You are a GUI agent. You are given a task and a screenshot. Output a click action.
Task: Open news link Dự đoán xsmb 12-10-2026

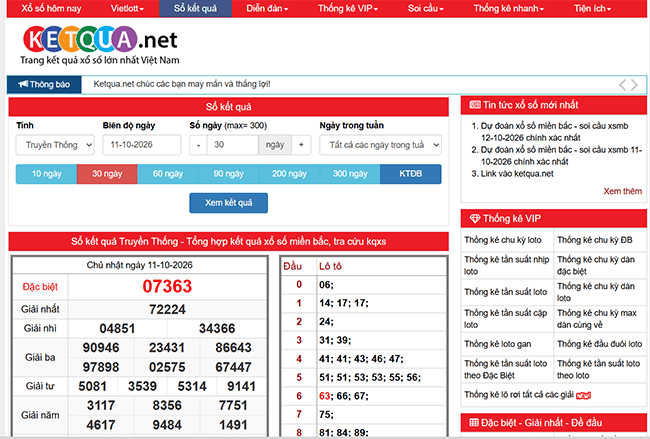tap(554, 131)
